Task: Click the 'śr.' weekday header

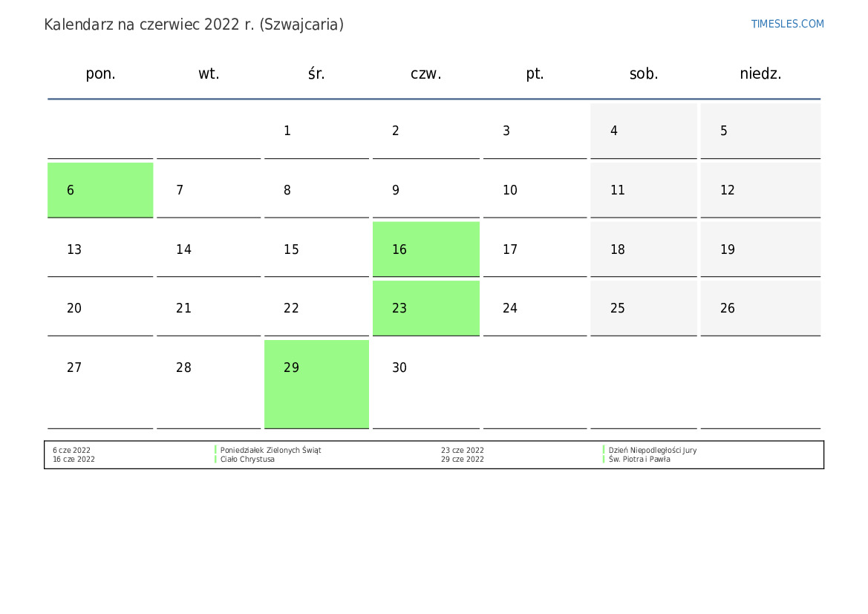Action: pyautogui.click(x=316, y=73)
